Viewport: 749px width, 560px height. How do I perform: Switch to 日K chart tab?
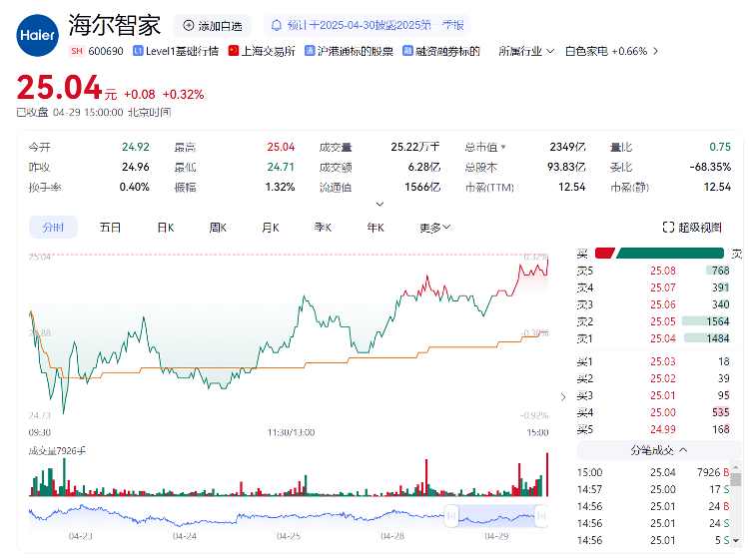(x=166, y=228)
